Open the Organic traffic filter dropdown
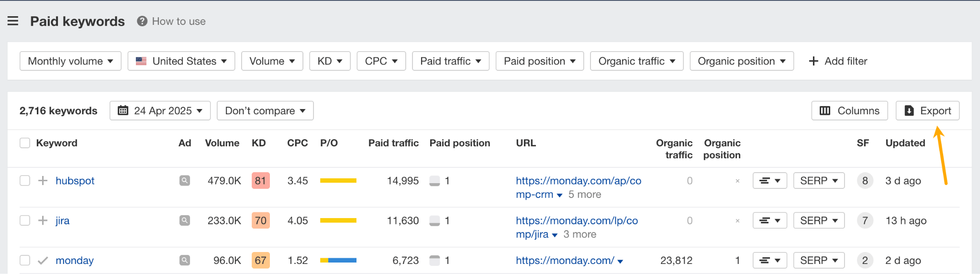This screenshot has width=980, height=274. pos(637,61)
